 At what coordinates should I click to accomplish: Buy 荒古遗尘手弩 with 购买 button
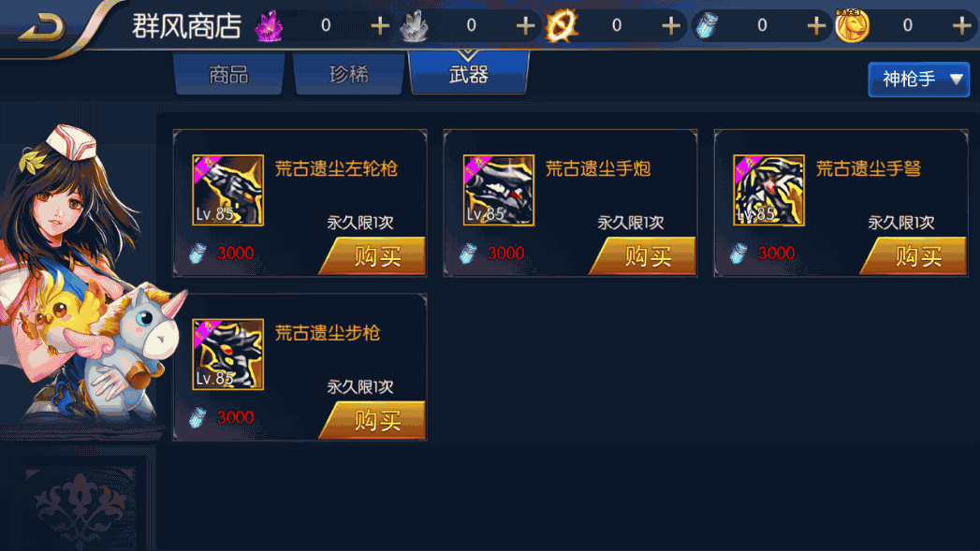pyautogui.click(x=914, y=255)
